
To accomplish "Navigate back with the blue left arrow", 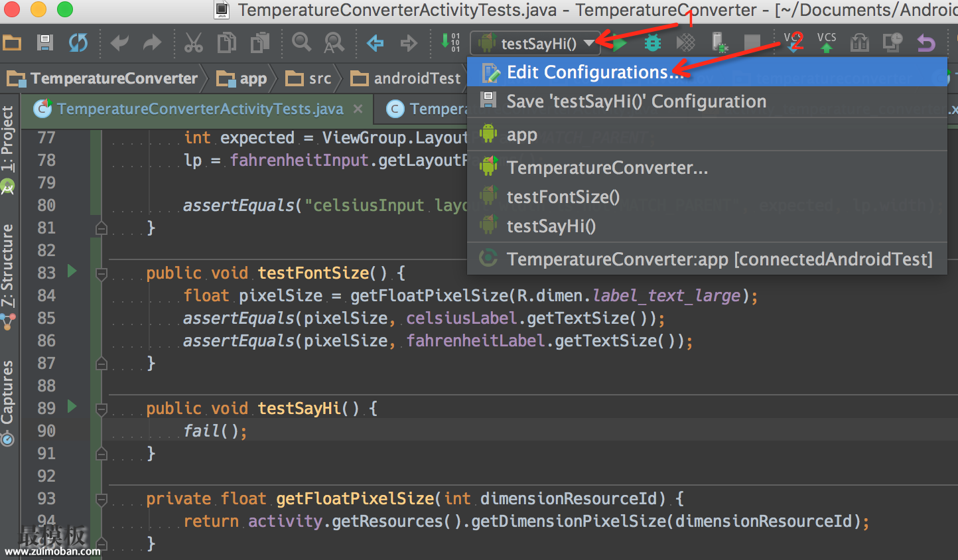I will click(376, 44).
